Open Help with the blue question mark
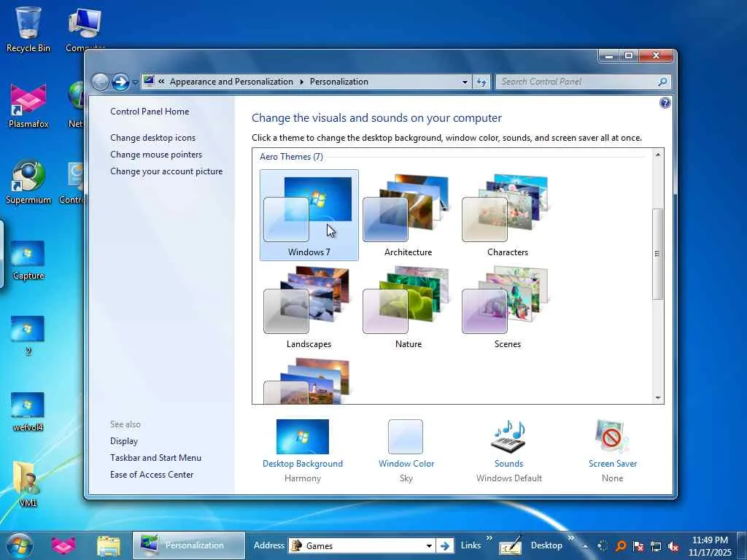The height and width of the screenshot is (560, 747). pyautogui.click(x=665, y=103)
